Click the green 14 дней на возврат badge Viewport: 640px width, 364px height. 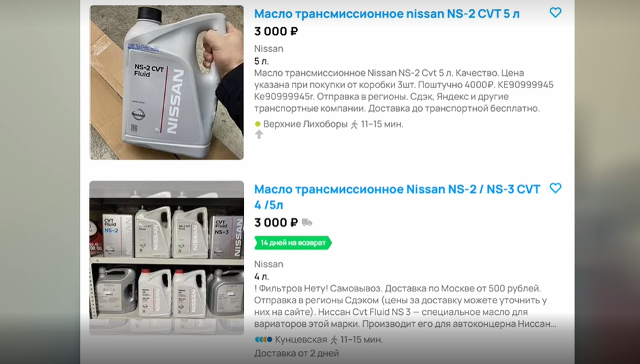click(293, 242)
